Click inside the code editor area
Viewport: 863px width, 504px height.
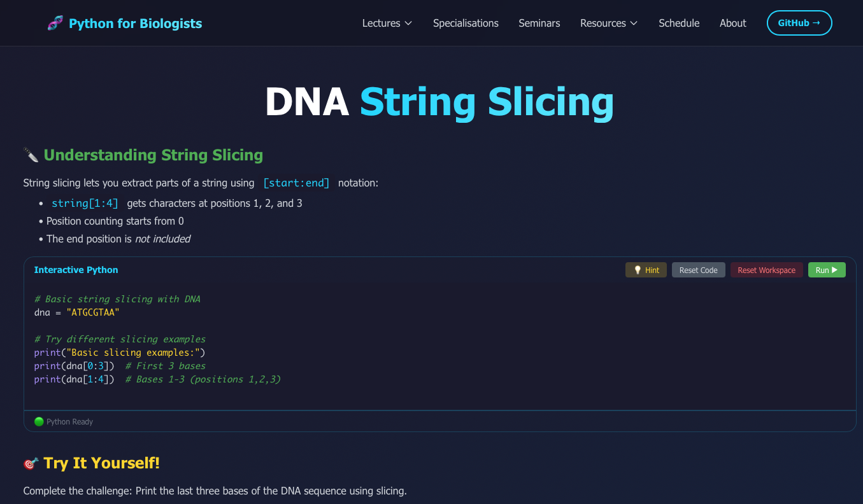(x=255, y=344)
